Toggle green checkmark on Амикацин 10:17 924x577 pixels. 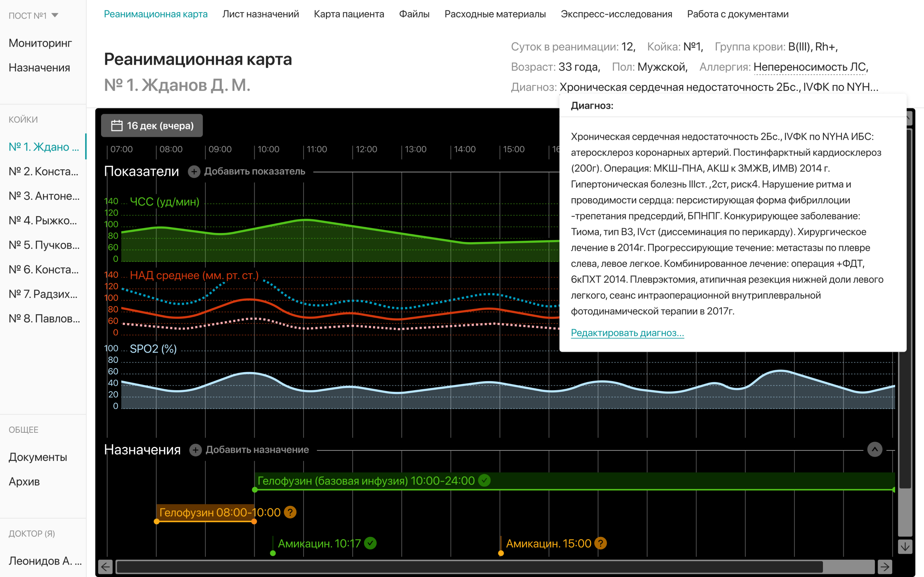tap(370, 543)
